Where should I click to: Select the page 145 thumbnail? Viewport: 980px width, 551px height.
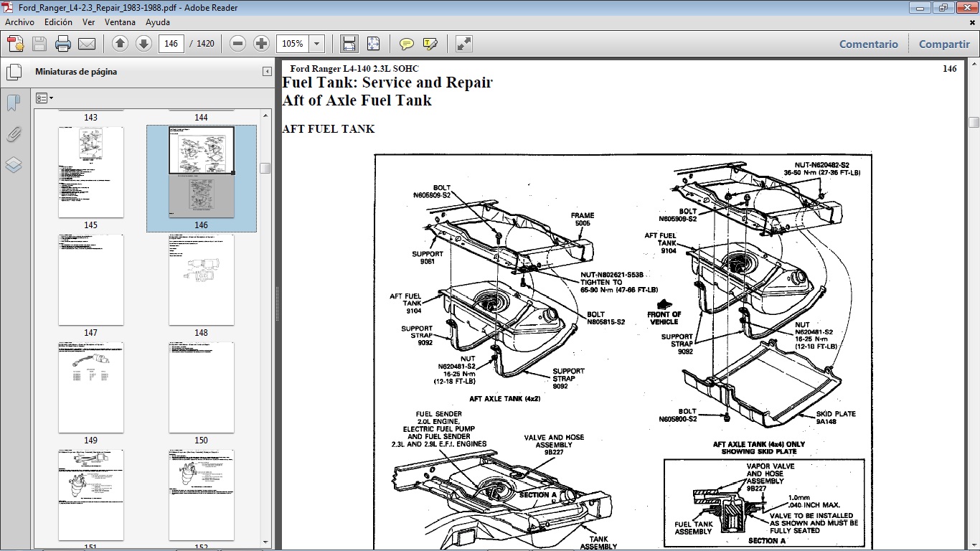90,172
